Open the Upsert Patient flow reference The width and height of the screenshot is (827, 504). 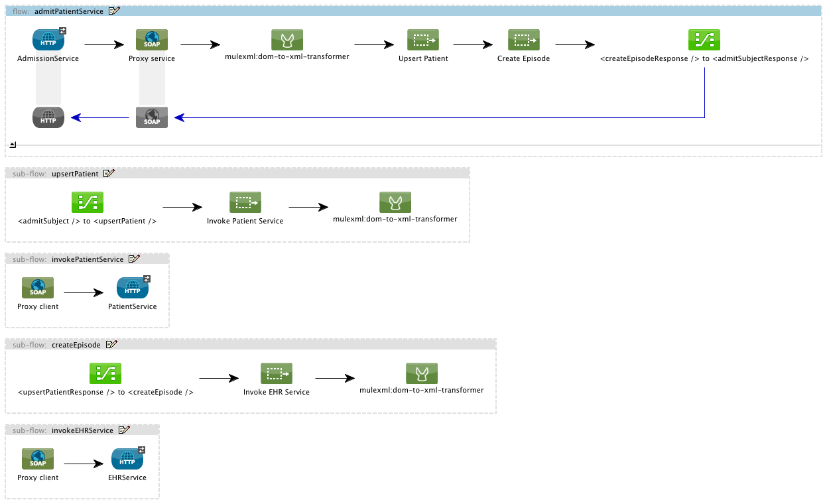tap(423, 39)
